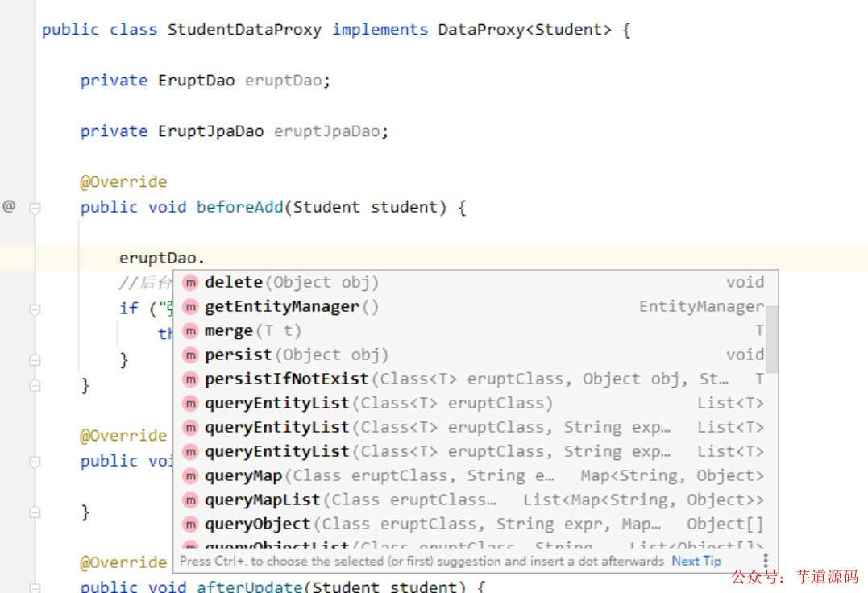Click method icon beside queryMapList entry

(190, 500)
